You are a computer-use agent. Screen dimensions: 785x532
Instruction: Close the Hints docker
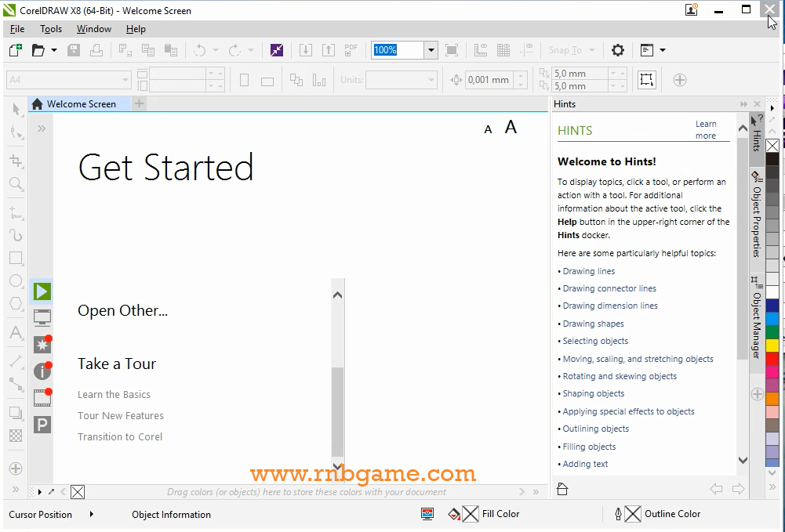[x=758, y=104]
